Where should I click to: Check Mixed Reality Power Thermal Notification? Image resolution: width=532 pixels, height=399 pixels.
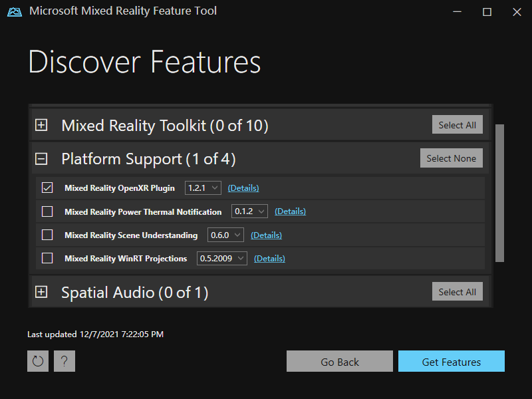tap(47, 211)
